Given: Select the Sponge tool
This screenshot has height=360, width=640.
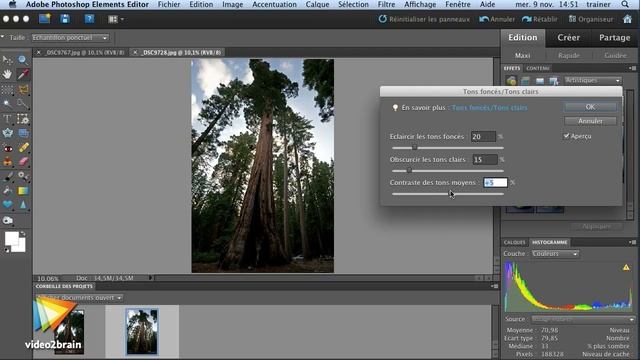Looking at the screenshot, I should point(7,220).
